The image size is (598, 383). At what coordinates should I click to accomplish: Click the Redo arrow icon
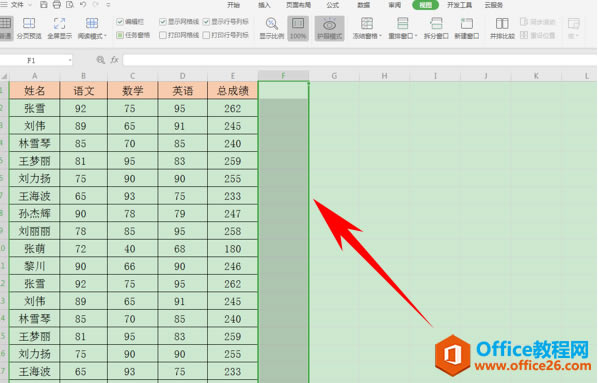[96, 5]
